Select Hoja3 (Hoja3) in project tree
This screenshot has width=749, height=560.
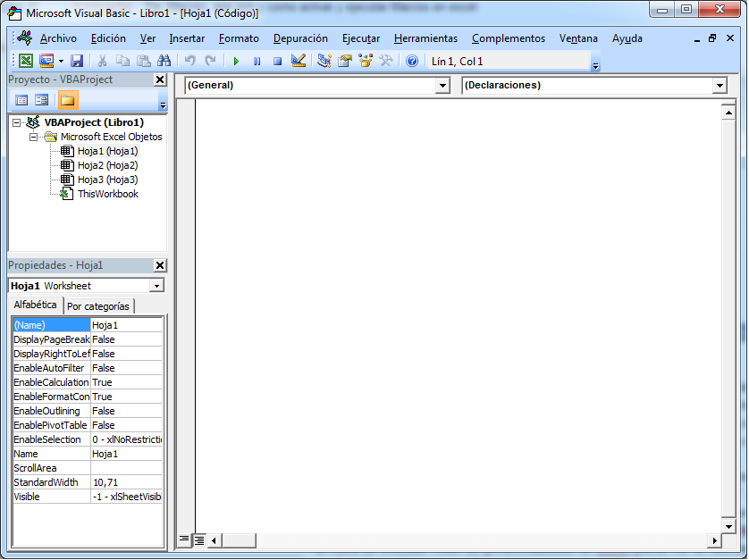point(107,180)
